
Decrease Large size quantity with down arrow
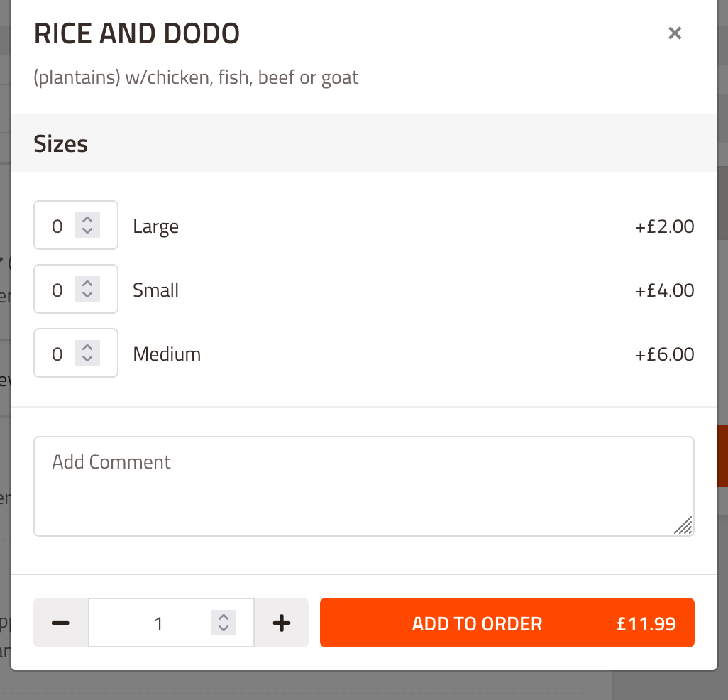(x=87, y=231)
